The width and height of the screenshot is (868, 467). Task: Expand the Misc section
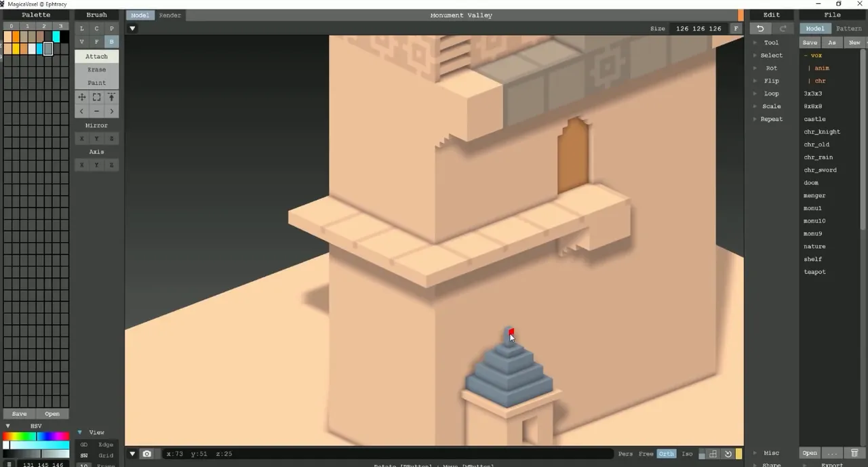(772, 453)
